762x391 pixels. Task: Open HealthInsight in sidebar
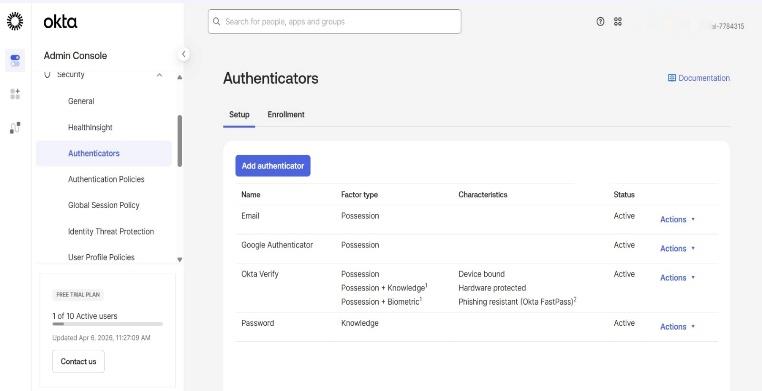[x=90, y=127]
